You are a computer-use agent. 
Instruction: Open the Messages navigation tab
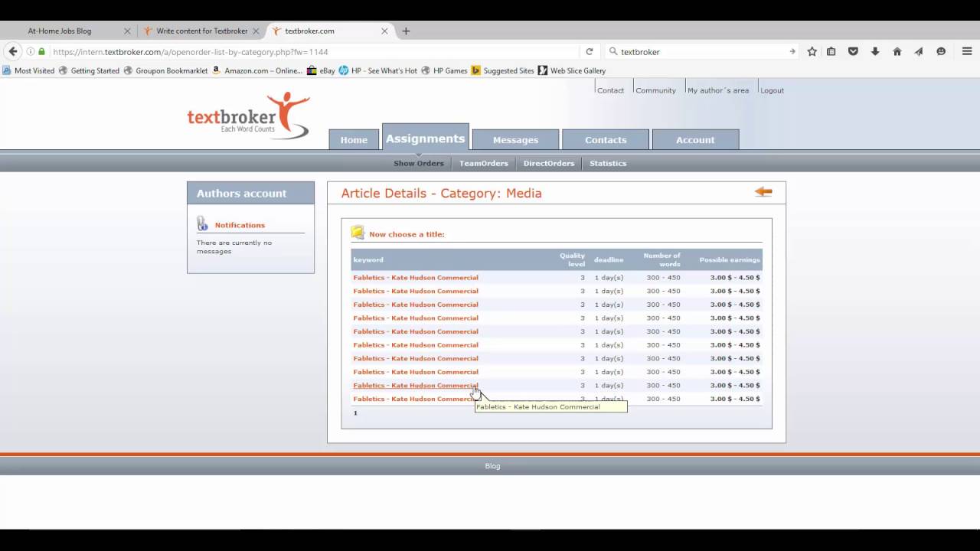[515, 139]
